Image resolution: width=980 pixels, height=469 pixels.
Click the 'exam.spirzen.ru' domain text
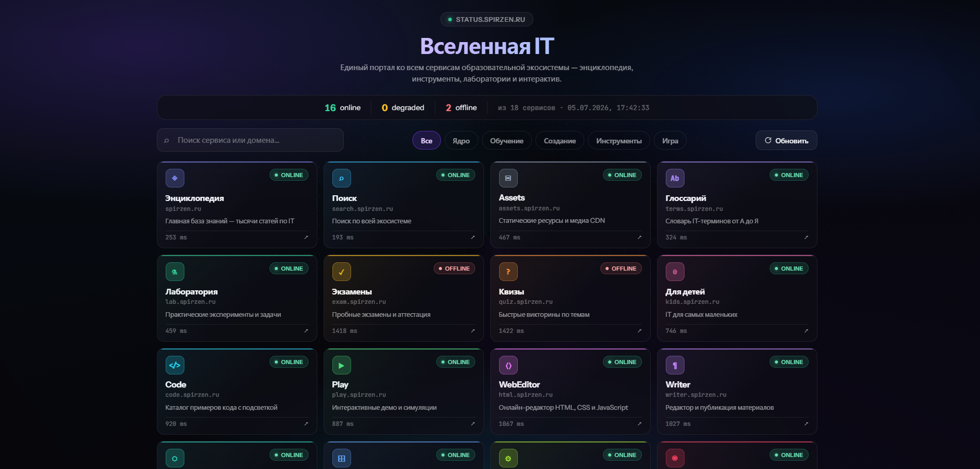359,302
